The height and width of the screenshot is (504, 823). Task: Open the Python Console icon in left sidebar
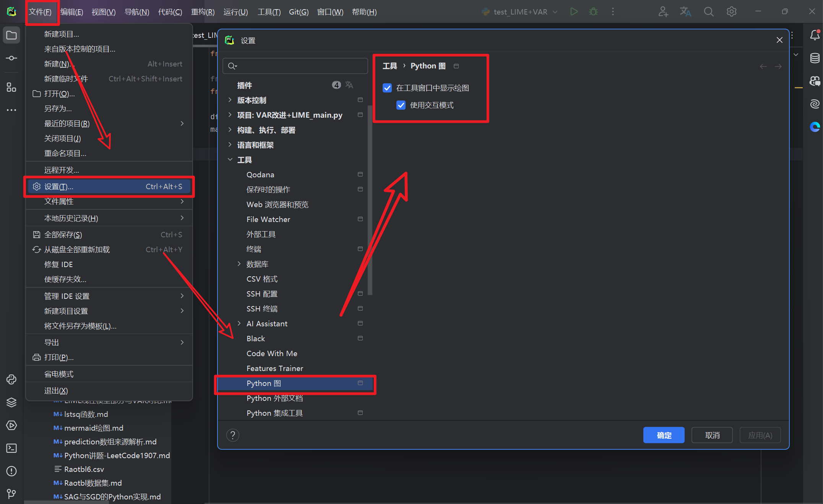11,379
